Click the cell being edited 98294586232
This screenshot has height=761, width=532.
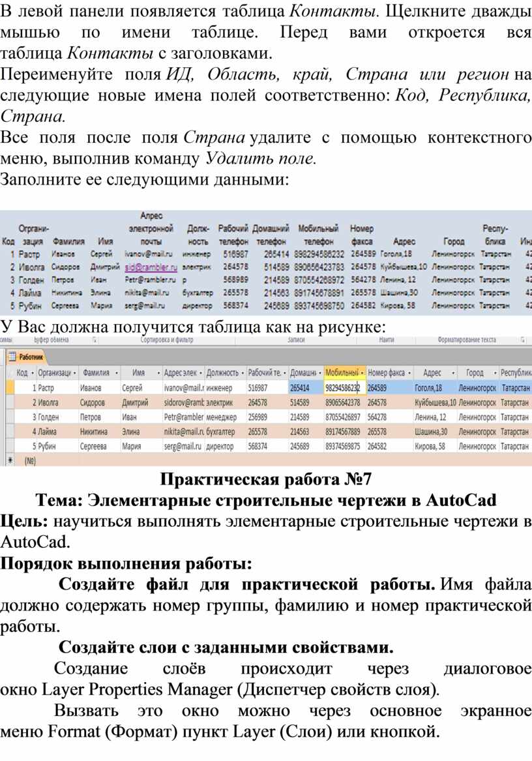point(345,388)
